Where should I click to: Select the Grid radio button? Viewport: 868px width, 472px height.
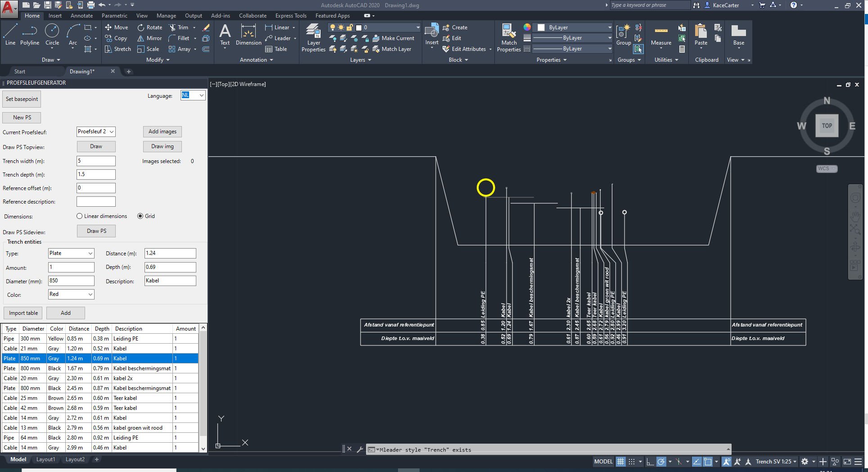click(140, 216)
